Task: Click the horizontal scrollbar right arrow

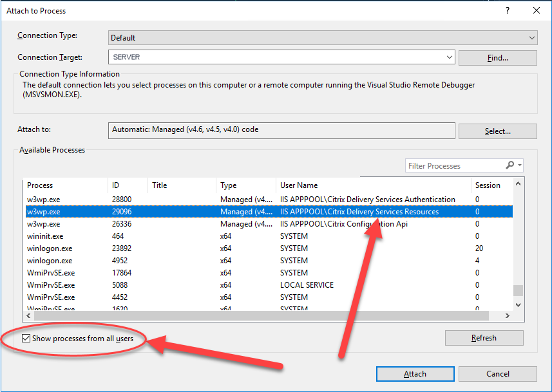Action: tap(508, 315)
